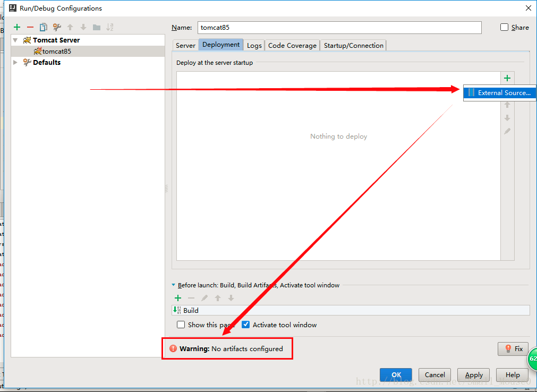This screenshot has width=537, height=392.
Task: Select the Deployment tab
Action: 221,45
